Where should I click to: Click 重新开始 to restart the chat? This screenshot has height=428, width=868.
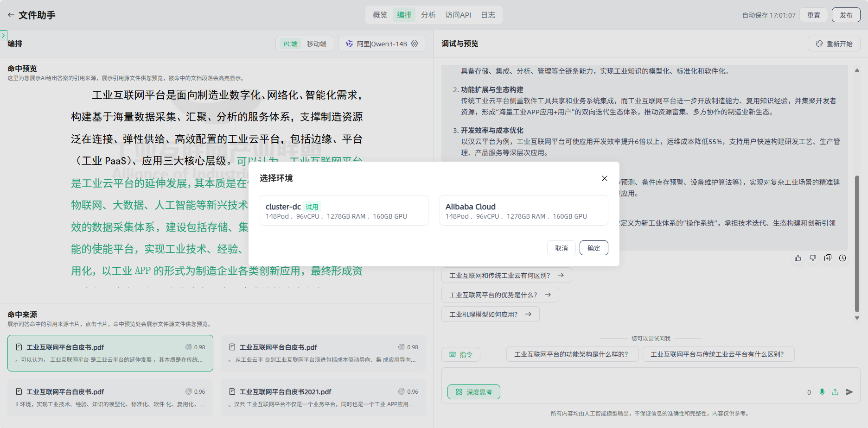(834, 44)
